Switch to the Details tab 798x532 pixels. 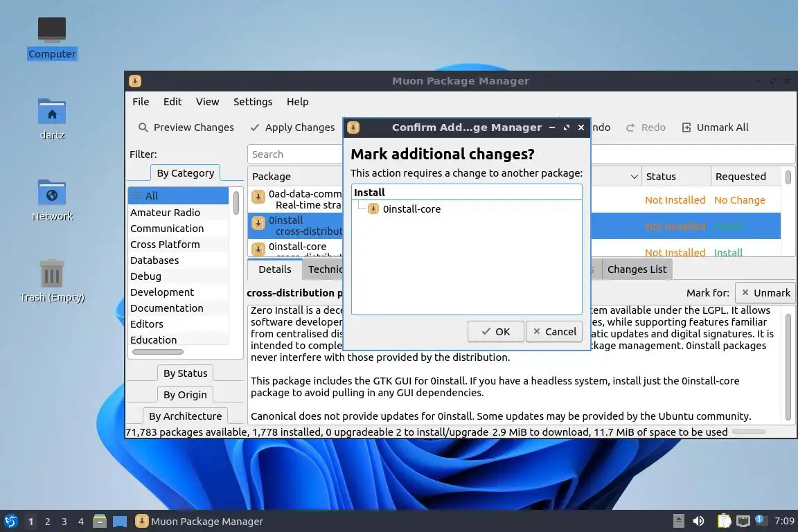(275, 269)
